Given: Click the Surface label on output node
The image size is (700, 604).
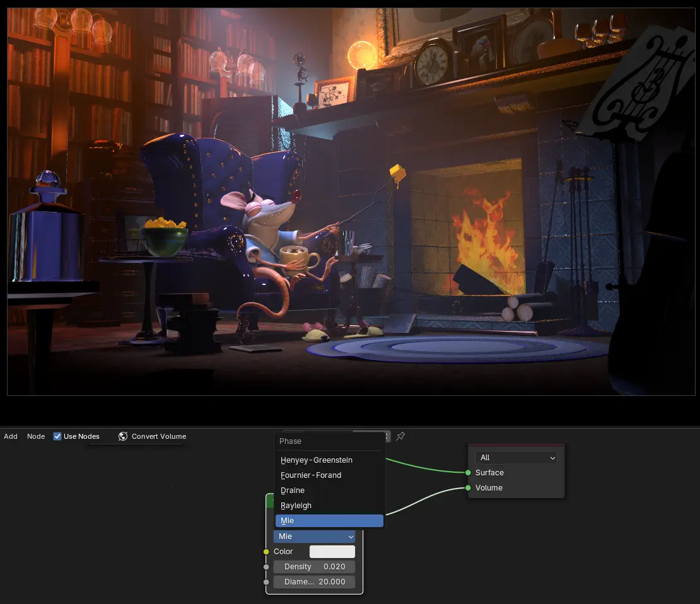Looking at the screenshot, I should (489, 472).
